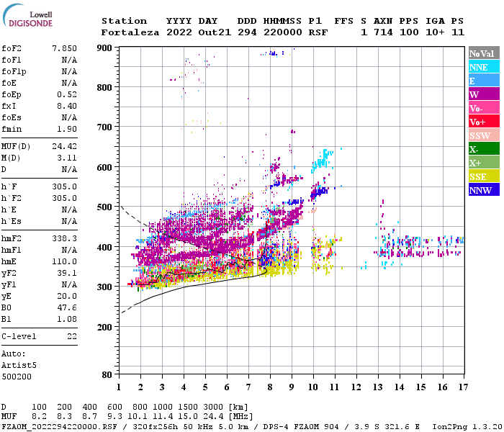
Task: Click the 8 MHz frequency axis label
Action: 270,387
